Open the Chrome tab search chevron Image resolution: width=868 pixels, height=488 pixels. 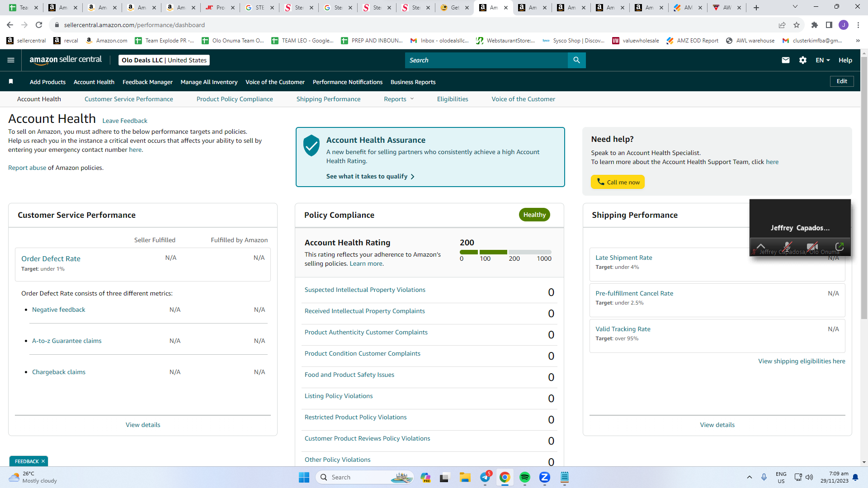[795, 7]
